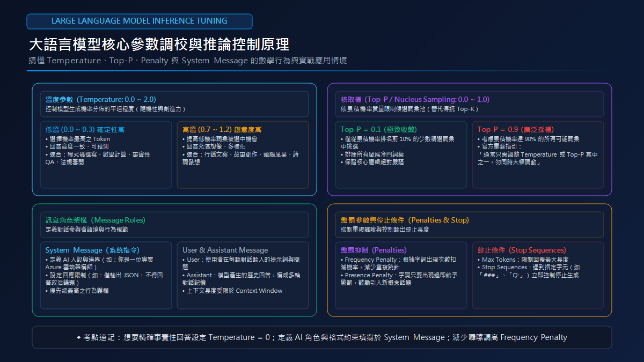Click the 'LARGE LANGUAGE MODEL INFERENCE TUNING' badge
This screenshot has height=362, width=644.
[140, 21]
